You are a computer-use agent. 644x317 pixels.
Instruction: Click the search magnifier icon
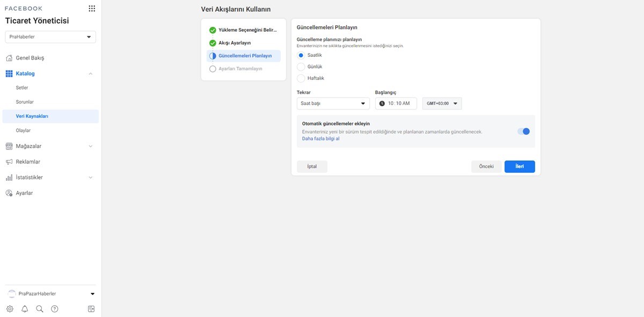(40, 309)
